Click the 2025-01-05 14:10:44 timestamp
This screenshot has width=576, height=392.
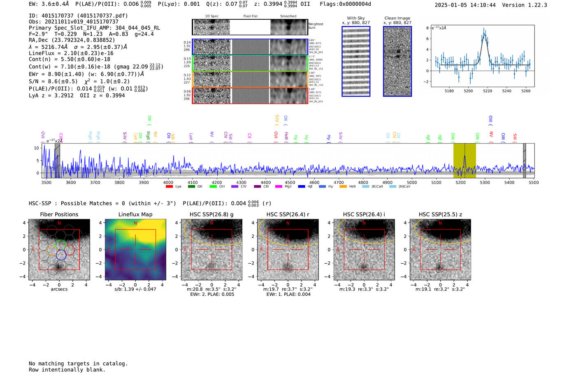(x=465, y=5)
